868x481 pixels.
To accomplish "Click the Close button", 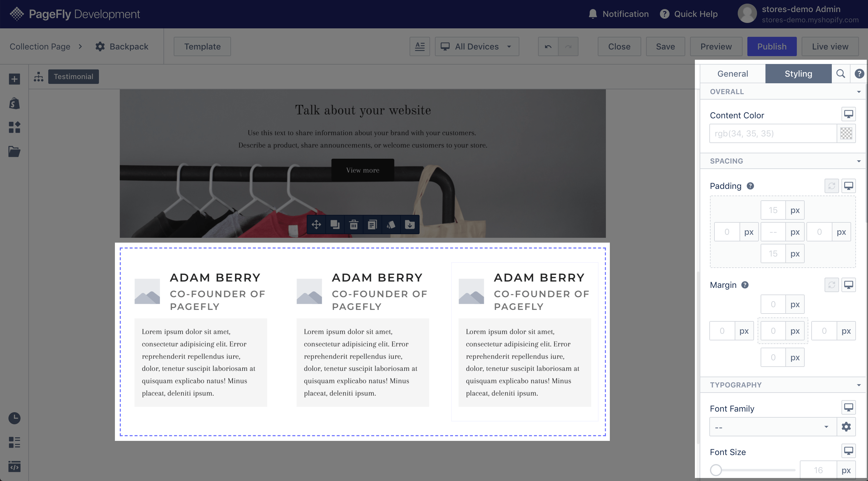I will pos(619,46).
